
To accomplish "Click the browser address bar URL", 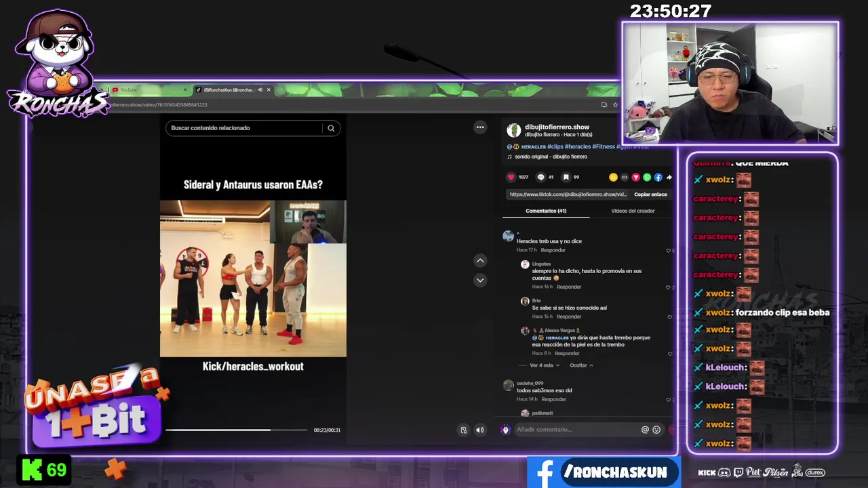I will tap(159, 105).
